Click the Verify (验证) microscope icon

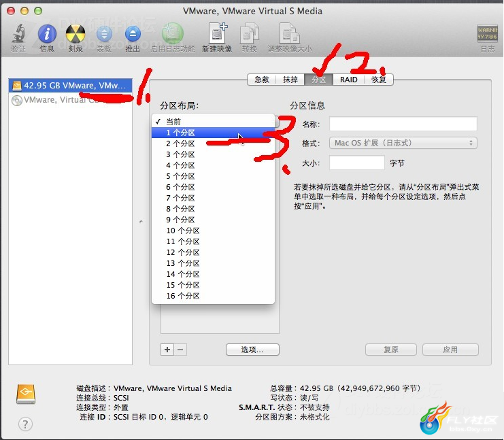click(18, 33)
